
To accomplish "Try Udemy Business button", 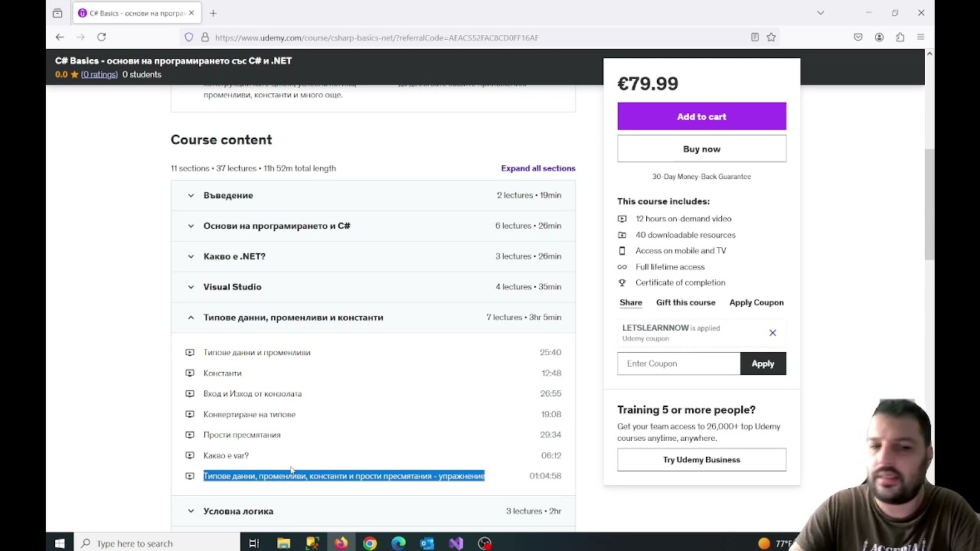I will [x=701, y=460].
